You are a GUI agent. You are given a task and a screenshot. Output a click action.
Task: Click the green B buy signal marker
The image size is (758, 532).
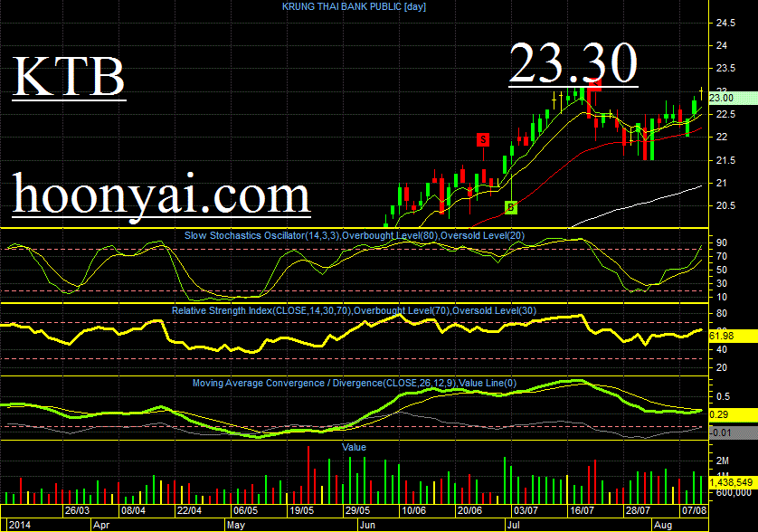click(511, 207)
